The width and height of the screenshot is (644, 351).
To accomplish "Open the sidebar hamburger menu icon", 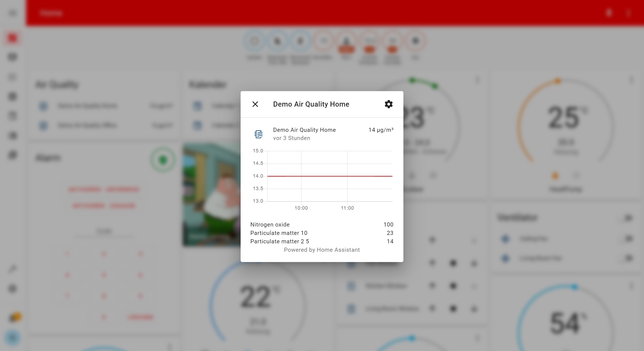I will point(13,13).
